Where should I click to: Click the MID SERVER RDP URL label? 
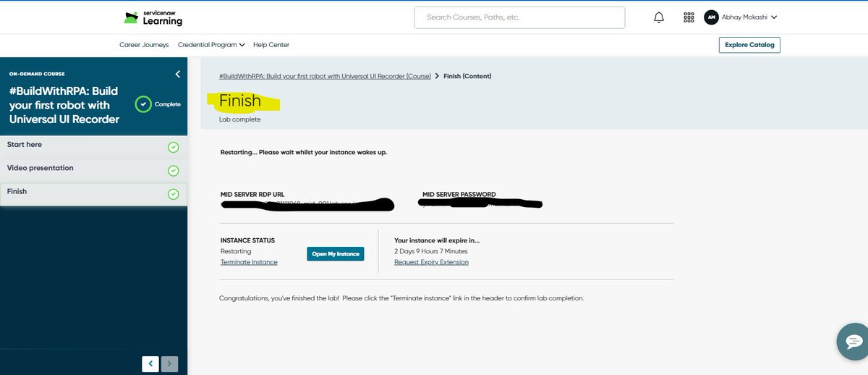point(253,195)
